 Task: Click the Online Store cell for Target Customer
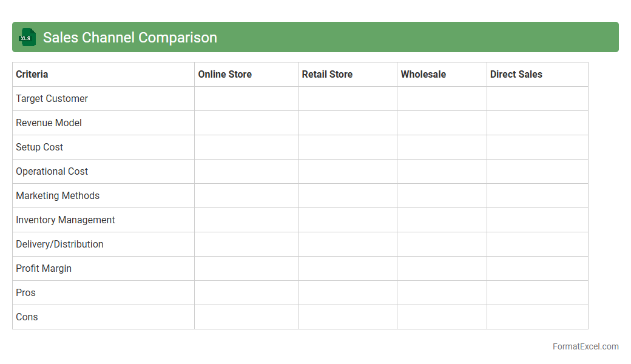pos(246,99)
